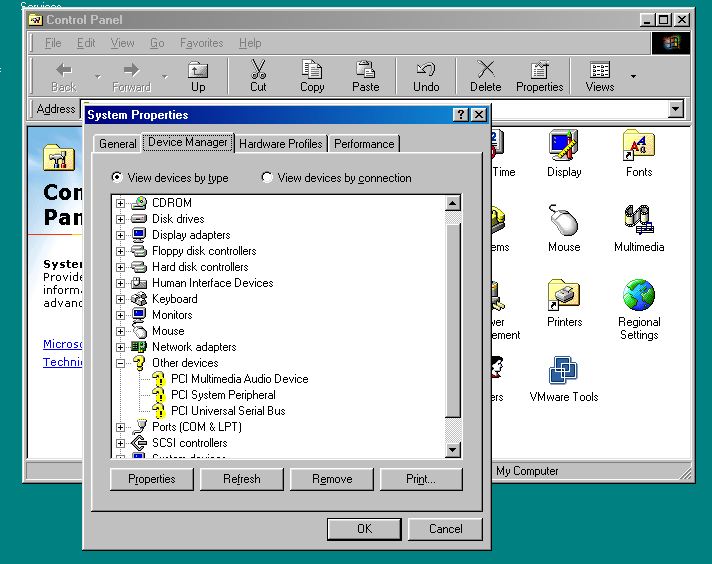This screenshot has width=712, height=564.
Task: Click the device list scroll up arrow
Action: [452, 203]
